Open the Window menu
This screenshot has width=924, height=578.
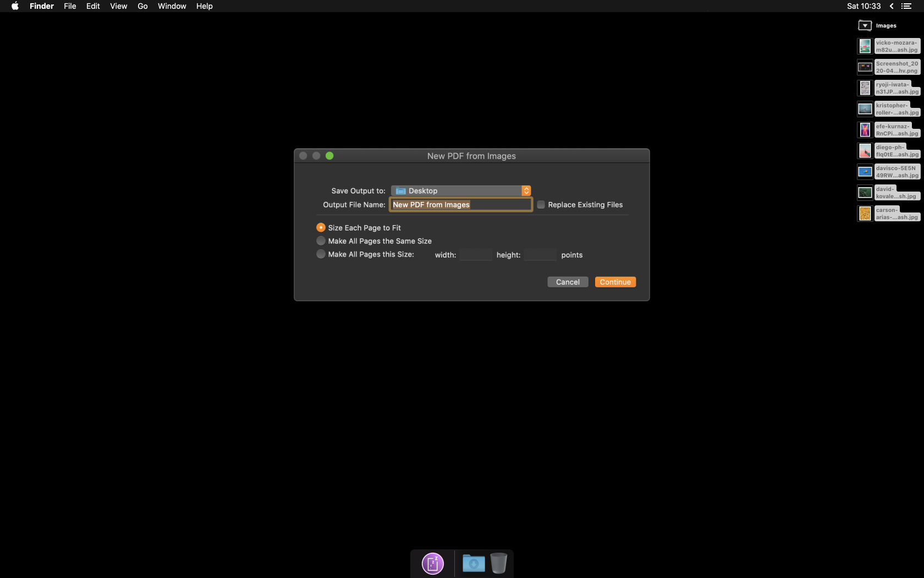pos(172,6)
